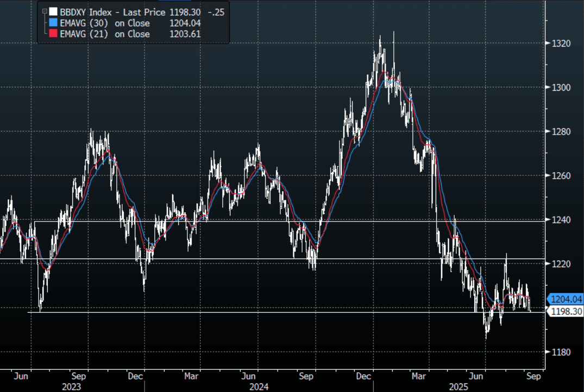
Task: Collapse the BBDXY legend tree
Action: [x=44, y=11]
